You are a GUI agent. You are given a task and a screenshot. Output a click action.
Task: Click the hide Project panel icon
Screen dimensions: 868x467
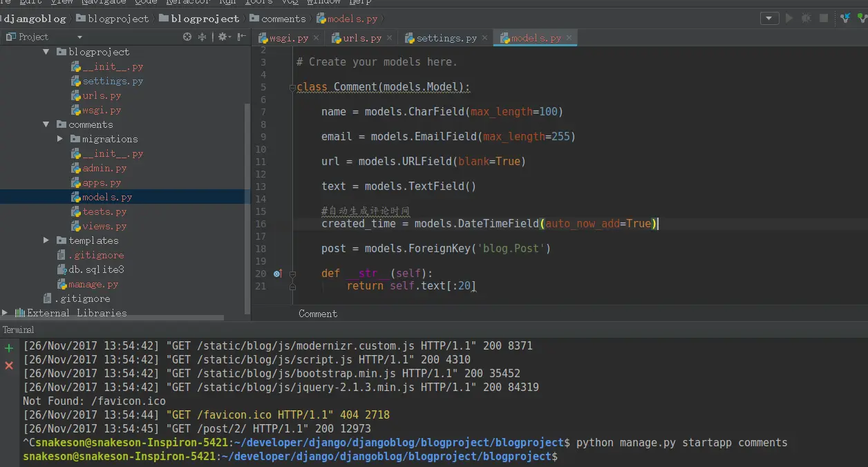pyautogui.click(x=241, y=37)
